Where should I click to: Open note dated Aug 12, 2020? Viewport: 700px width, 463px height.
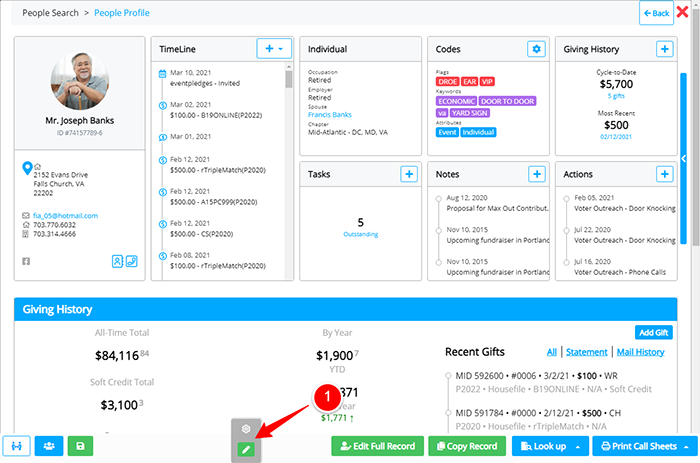(x=497, y=203)
